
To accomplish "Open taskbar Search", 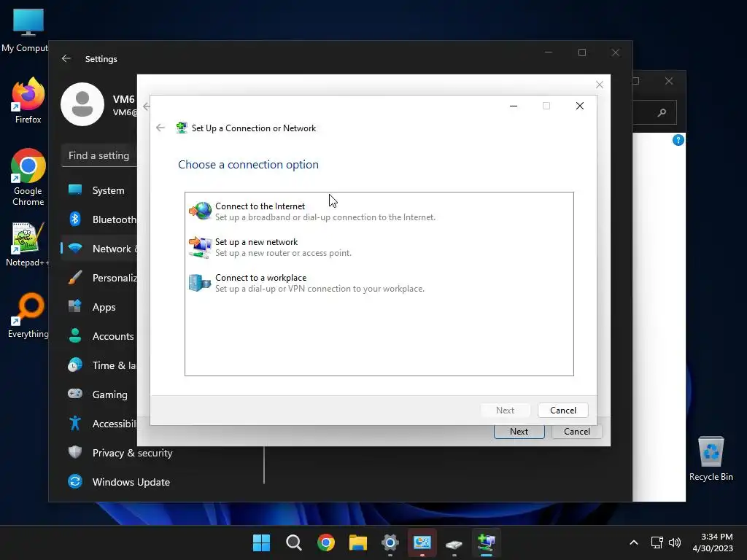I will click(293, 542).
